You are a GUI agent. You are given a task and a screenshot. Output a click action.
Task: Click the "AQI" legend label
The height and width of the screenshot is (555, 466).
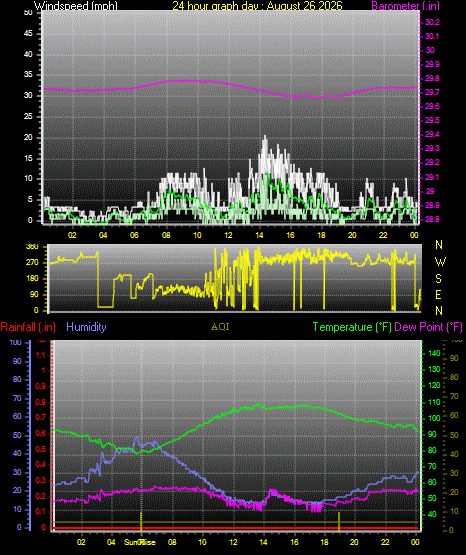pos(220,327)
